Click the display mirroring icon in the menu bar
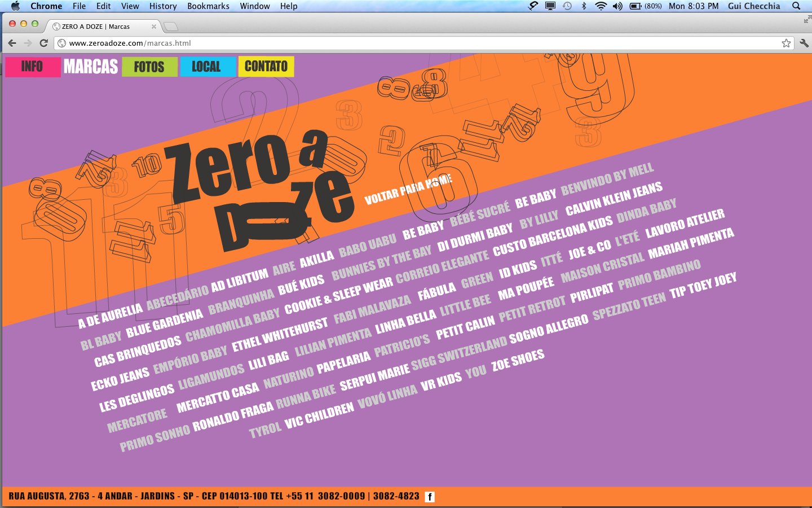This screenshot has width=812, height=508. pyautogui.click(x=550, y=6)
